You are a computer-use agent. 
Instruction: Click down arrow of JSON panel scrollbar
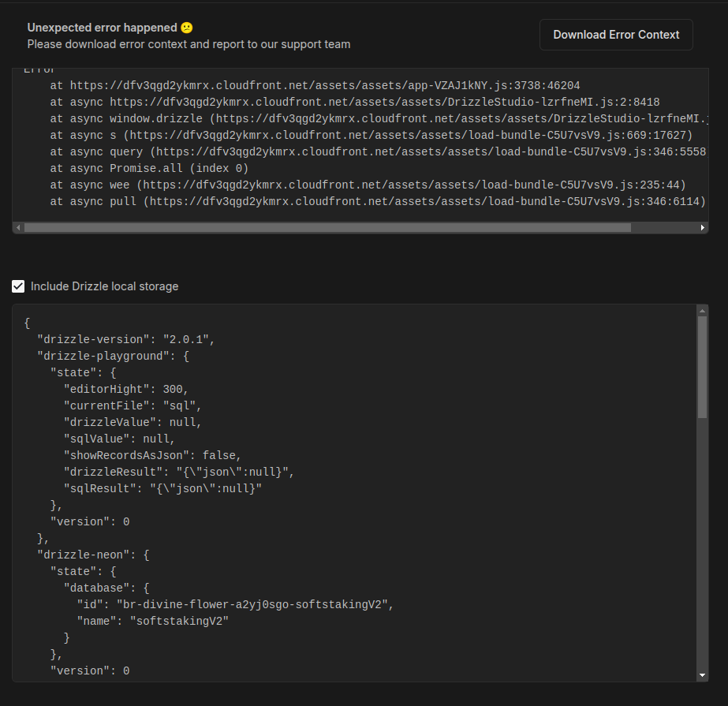click(702, 675)
